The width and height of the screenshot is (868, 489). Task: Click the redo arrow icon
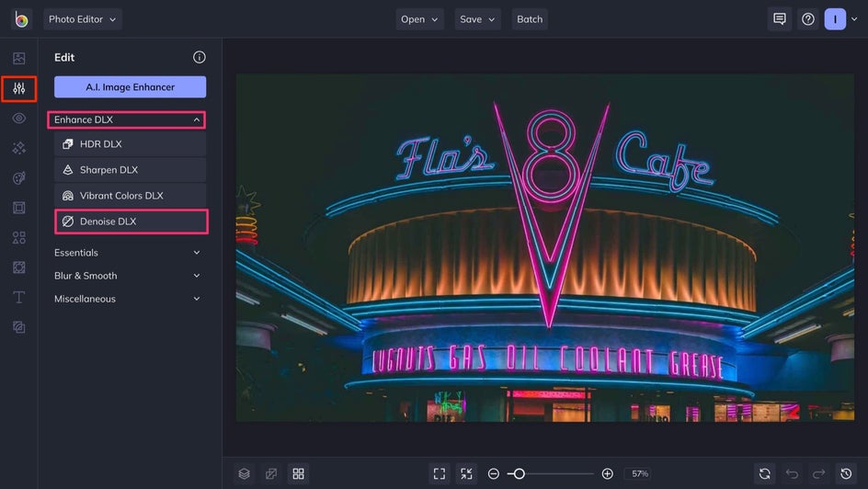coord(818,473)
